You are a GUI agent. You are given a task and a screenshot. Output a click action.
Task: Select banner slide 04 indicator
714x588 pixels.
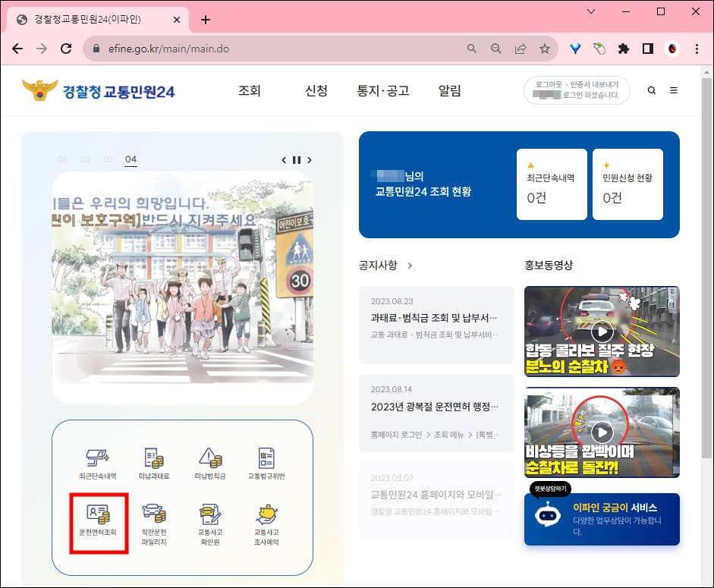coord(131,159)
